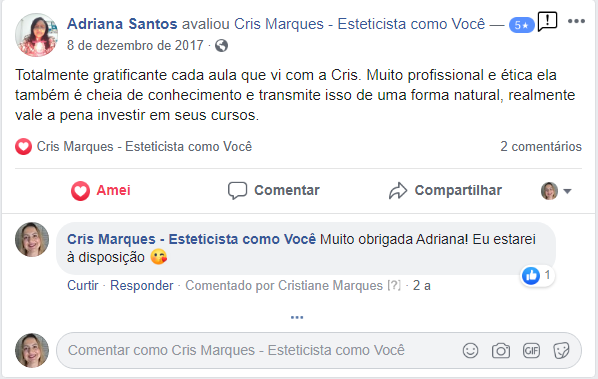The width and height of the screenshot is (598, 379).
Task: Click Responder under the comment
Action: [x=141, y=285]
